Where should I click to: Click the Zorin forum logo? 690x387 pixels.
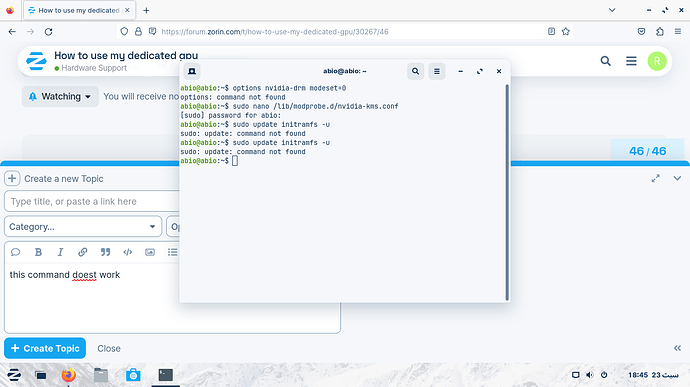(36, 61)
